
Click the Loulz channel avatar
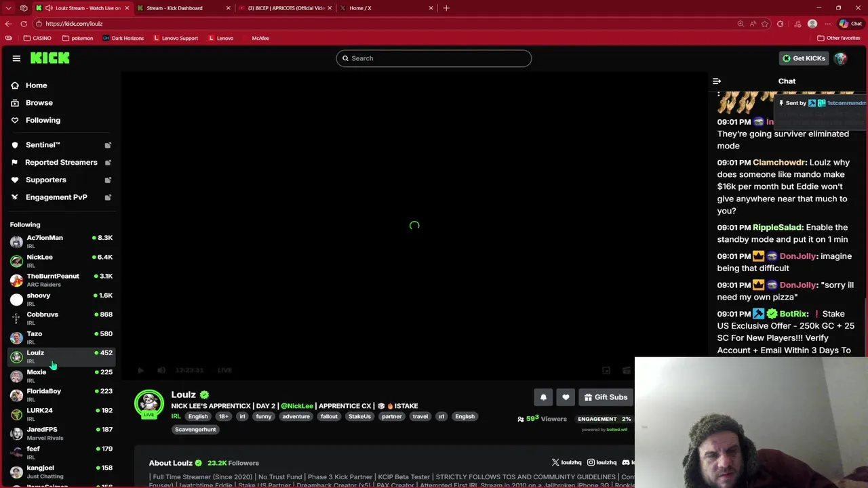tap(149, 404)
